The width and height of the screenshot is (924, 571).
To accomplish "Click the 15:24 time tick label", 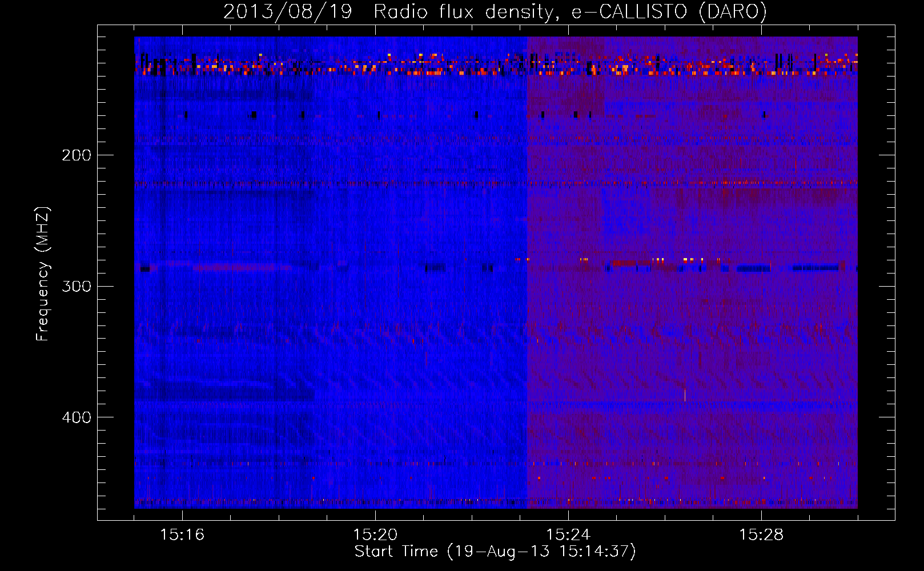I will tap(568, 535).
